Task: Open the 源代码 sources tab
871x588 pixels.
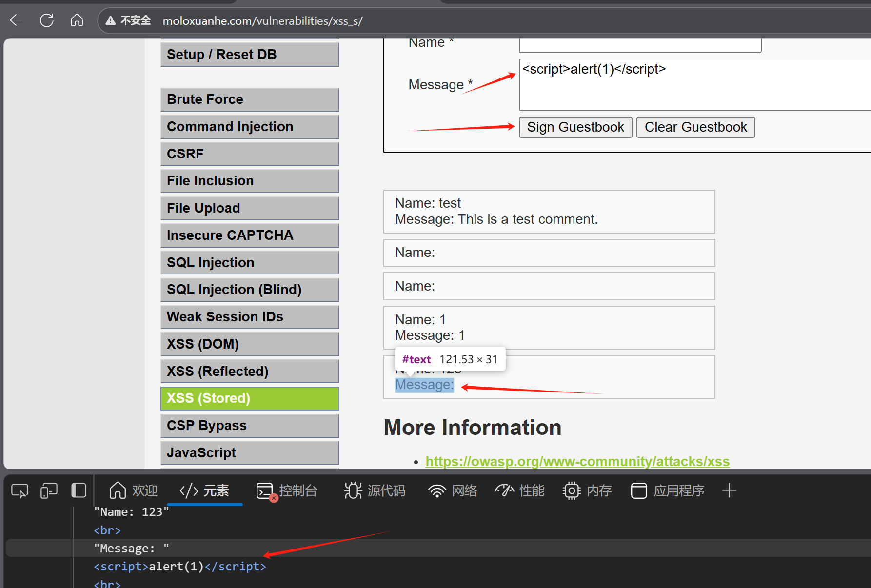Action: (x=375, y=490)
